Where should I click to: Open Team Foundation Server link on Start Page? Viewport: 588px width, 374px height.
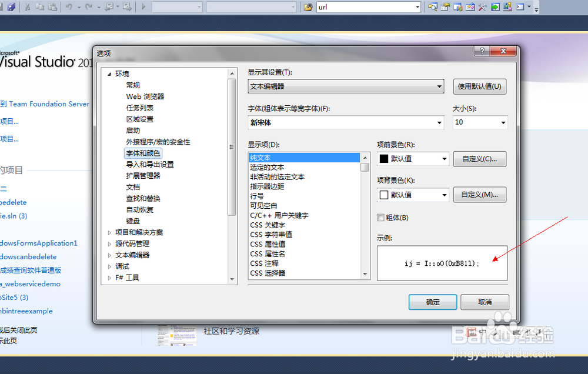(45, 104)
